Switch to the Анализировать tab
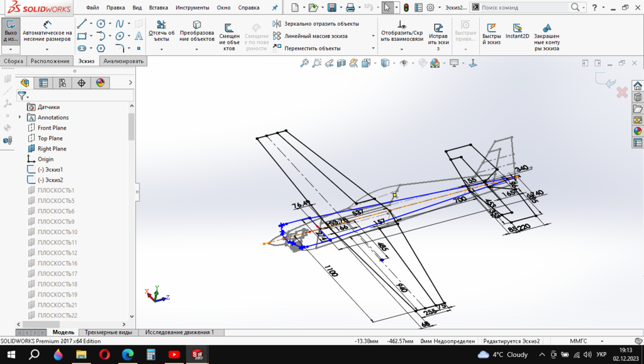 [x=123, y=61]
